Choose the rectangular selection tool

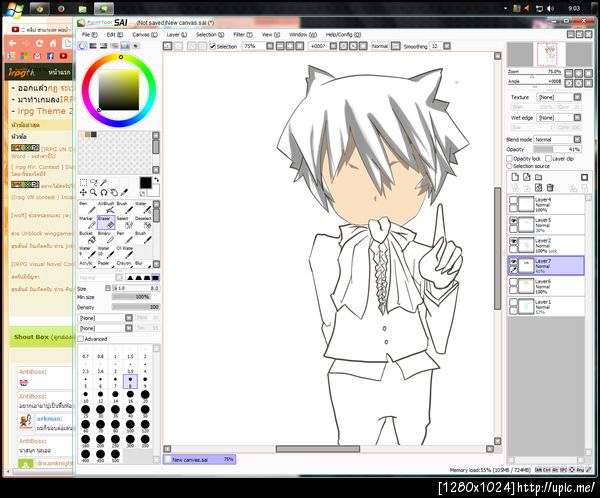tap(83, 182)
